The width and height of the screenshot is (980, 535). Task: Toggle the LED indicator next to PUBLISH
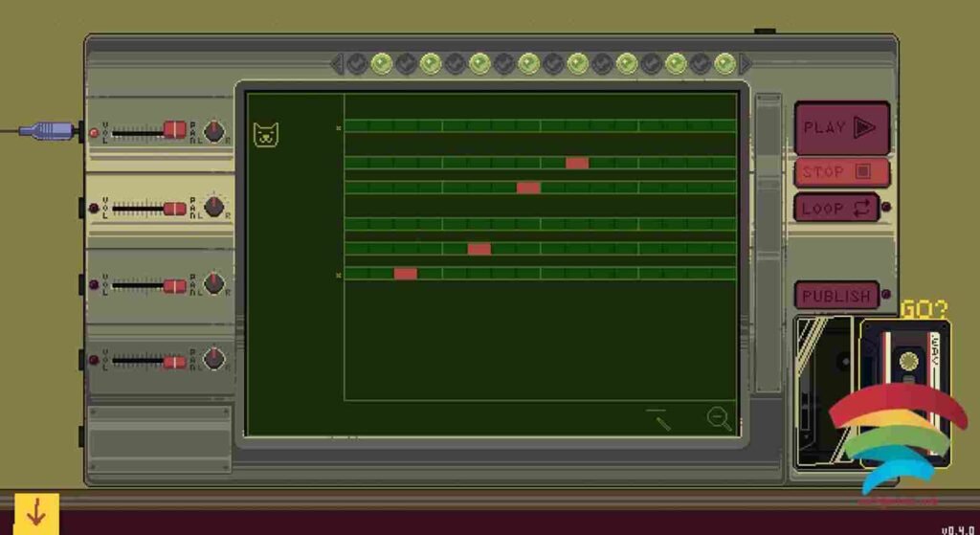pos(885,295)
